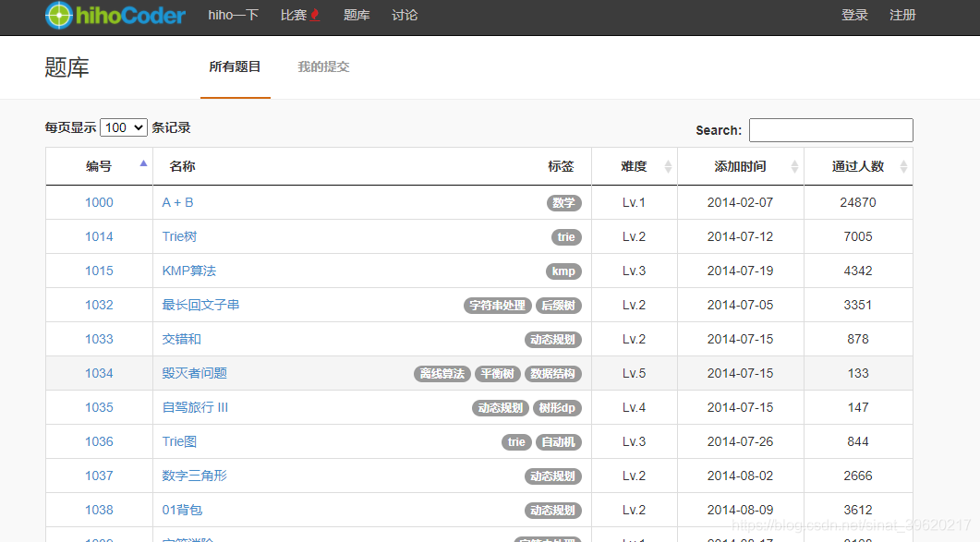Click the 字符串处理 tag on row 1032
This screenshot has width=980, height=542.
pyautogui.click(x=498, y=305)
